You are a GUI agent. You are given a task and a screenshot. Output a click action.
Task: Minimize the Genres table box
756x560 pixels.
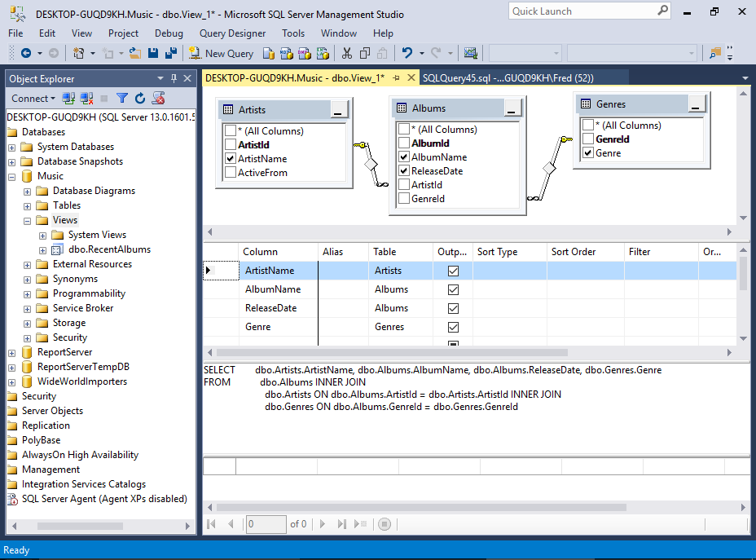coord(697,104)
